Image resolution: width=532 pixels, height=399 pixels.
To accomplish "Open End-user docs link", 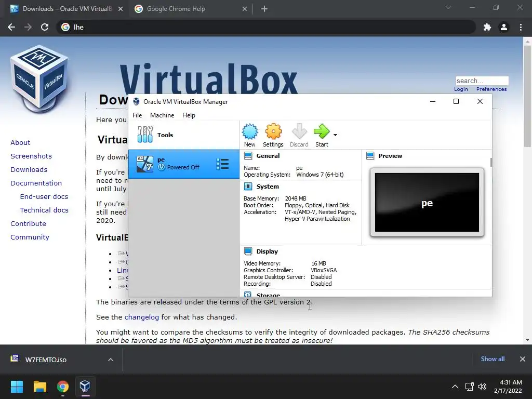I will point(44,197).
